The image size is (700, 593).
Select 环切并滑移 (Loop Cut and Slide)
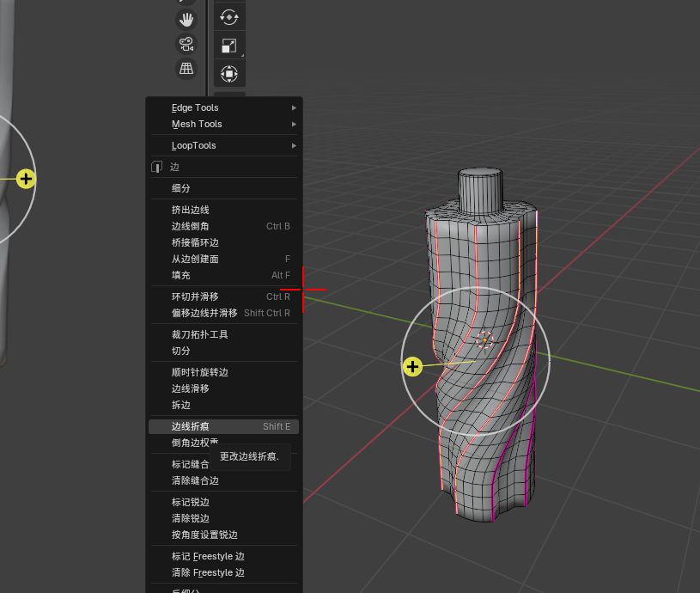(x=195, y=296)
